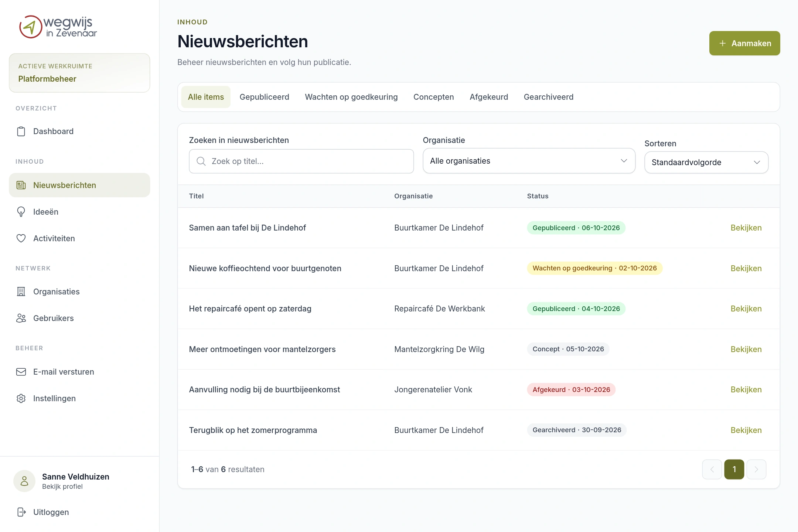This screenshot has width=798, height=532.
Task: Click the Nieuwsberichten newspaper icon
Action: [x=21, y=185]
